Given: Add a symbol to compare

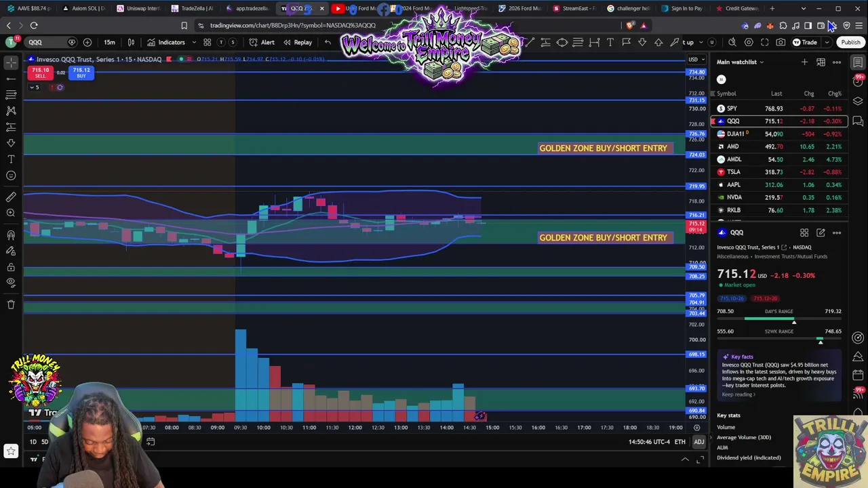Looking at the screenshot, I should pyautogui.click(x=87, y=42).
